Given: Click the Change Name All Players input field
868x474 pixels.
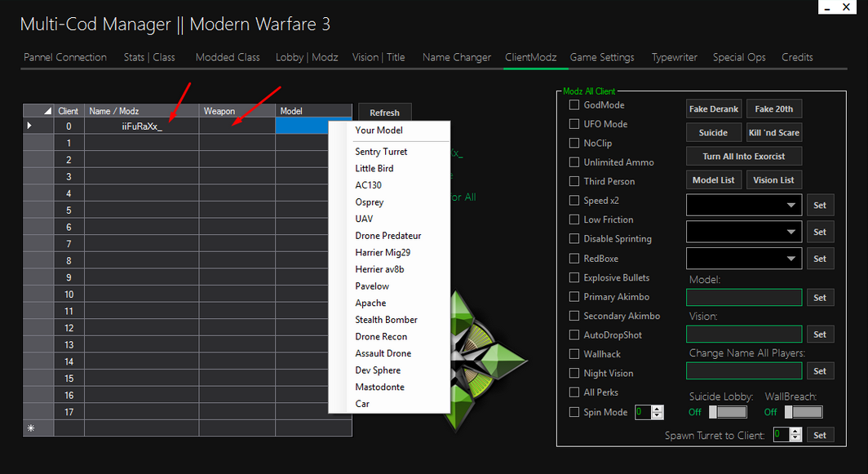Looking at the screenshot, I should click(x=744, y=371).
